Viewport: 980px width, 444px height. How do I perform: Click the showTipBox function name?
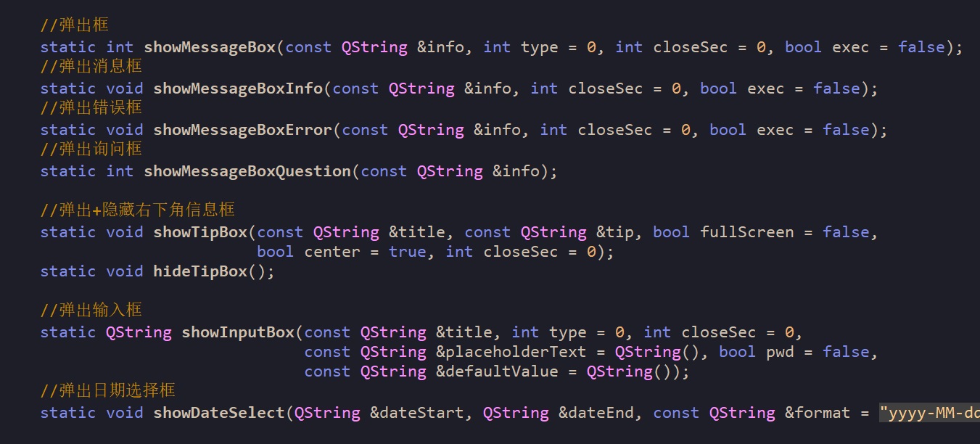click(x=200, y=232)
